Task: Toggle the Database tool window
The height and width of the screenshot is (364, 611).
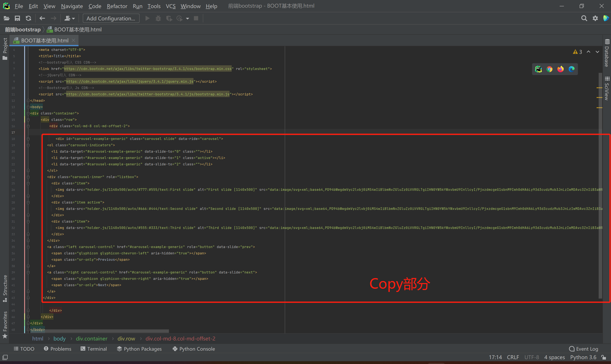Action: (x=607, y=53)
